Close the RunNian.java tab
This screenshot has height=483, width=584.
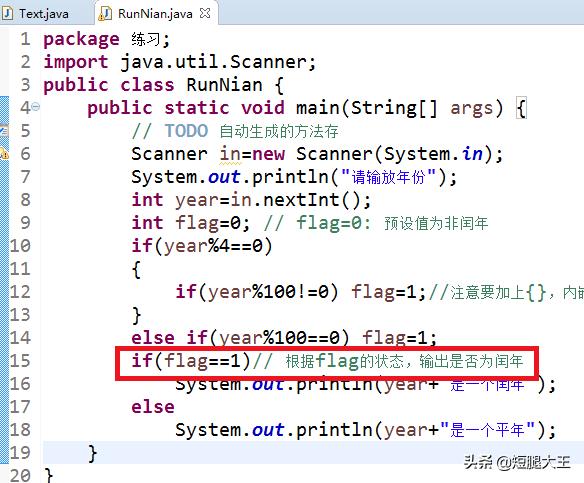pos(205,13)
